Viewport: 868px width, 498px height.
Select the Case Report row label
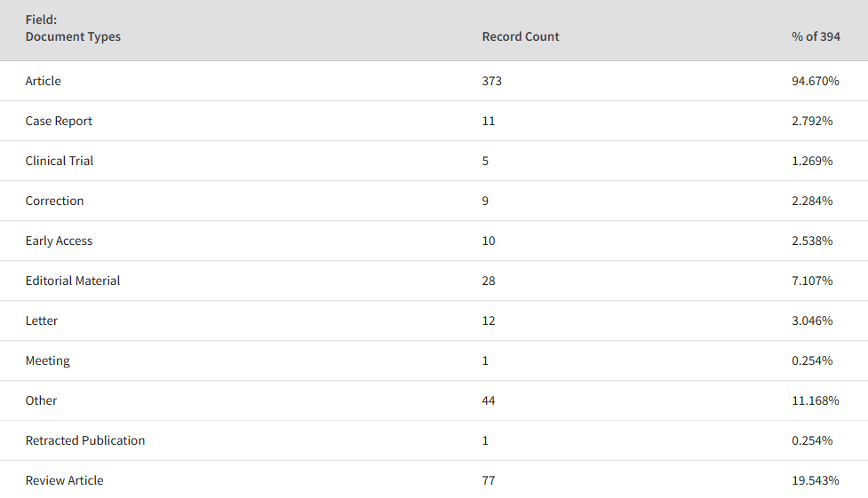(x=59, y=121)
